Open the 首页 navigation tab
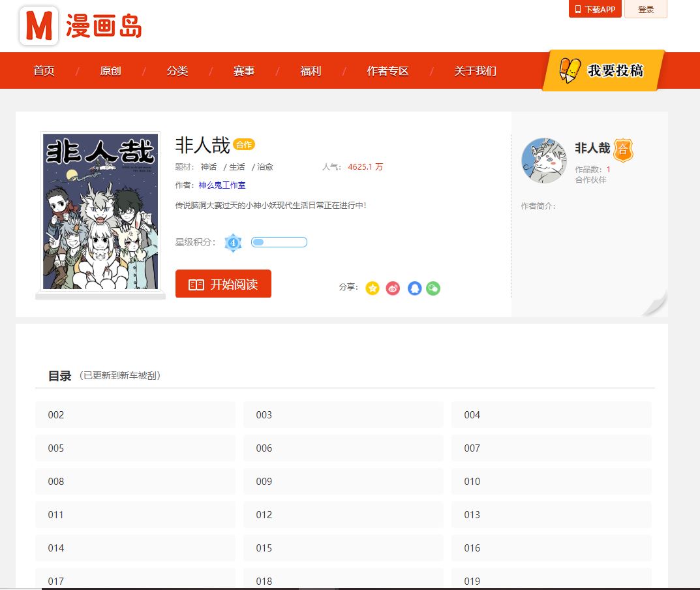Viewport: 700px width, 590px height. [44, 71]
